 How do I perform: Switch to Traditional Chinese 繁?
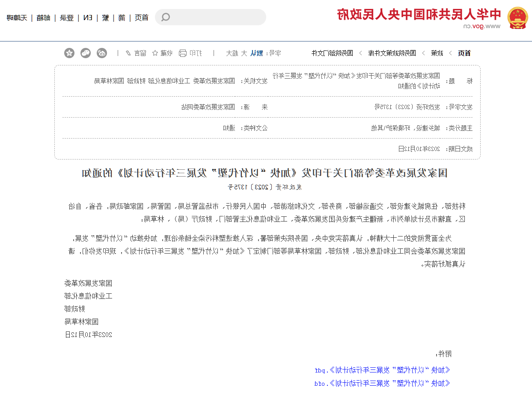(x=105, y=18)
